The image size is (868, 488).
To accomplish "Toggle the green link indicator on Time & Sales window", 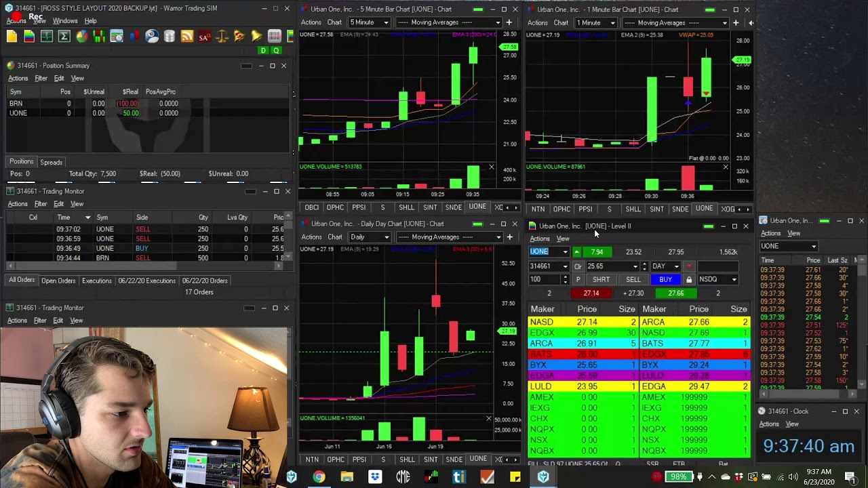I will [x=825, y=221].
